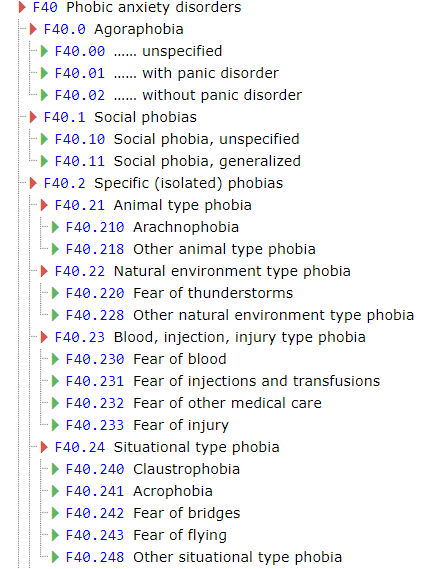Click green arrow next to F40.230 Fear of blood
Image resolution: width=427 pixels, height=569 pixels.
pos(55,359)
